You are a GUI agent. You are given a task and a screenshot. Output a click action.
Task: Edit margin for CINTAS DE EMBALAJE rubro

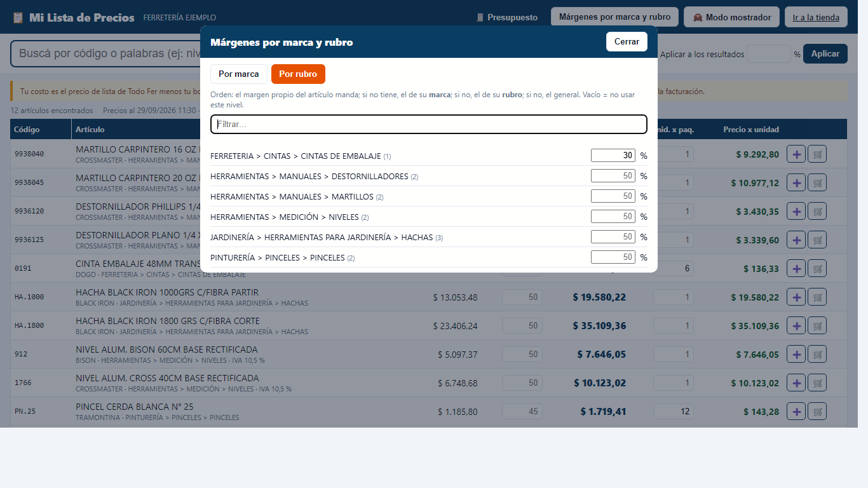pos(613,156)
